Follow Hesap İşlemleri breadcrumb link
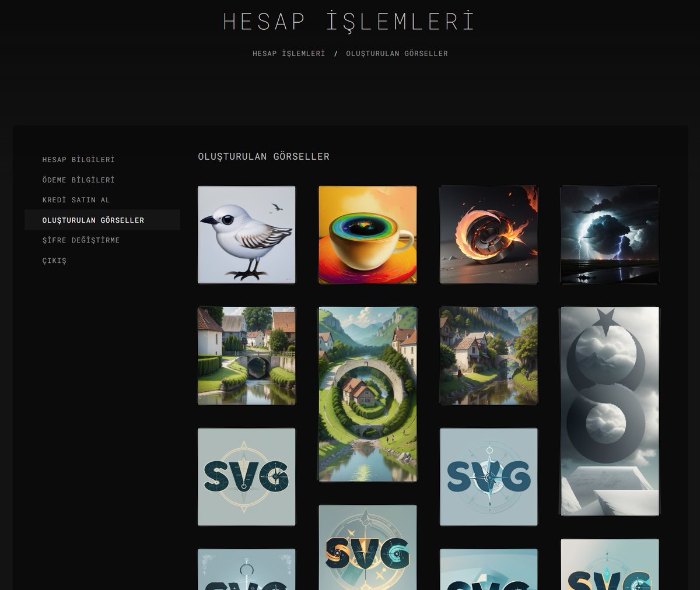 289,53
